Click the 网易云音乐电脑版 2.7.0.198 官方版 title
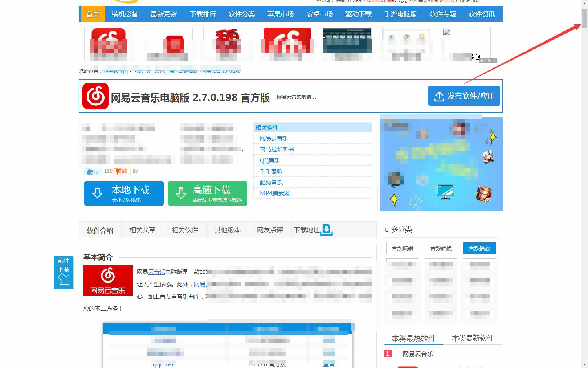Image resolution: width=588 pixels, height=368 pixels. tap(190, 98)
